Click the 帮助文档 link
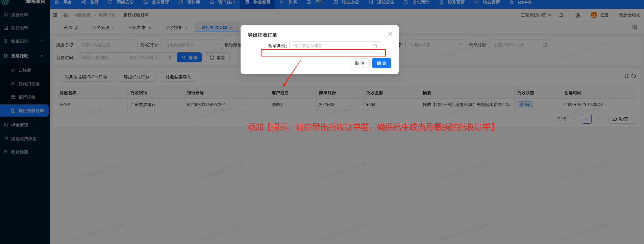The height and width of the screenshot is (244, 644). click(x=629, y=15)
